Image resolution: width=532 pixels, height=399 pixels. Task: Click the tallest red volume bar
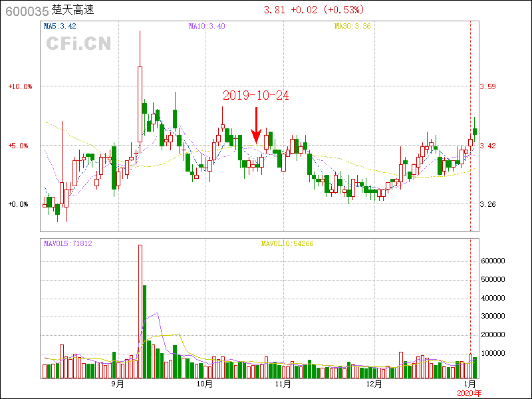click(x=140, y=311)
